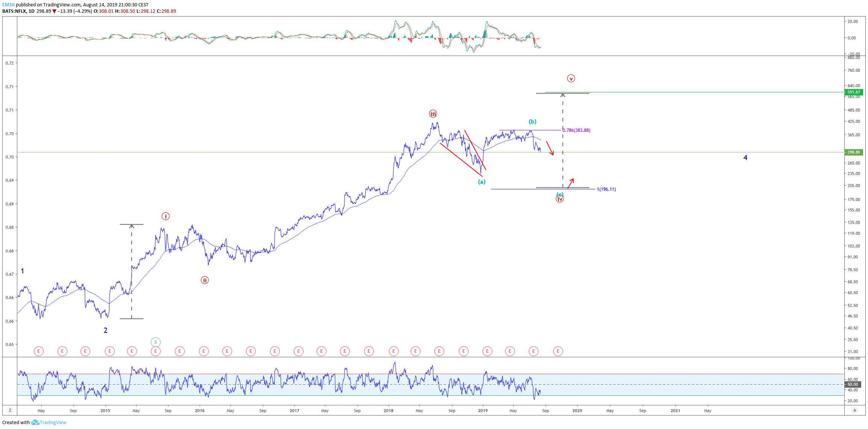Image resolution: width=868 pixels, height=429 pixels.
Task: Click the earnings E marker directly under the S marker
Action: coord(156,351)
